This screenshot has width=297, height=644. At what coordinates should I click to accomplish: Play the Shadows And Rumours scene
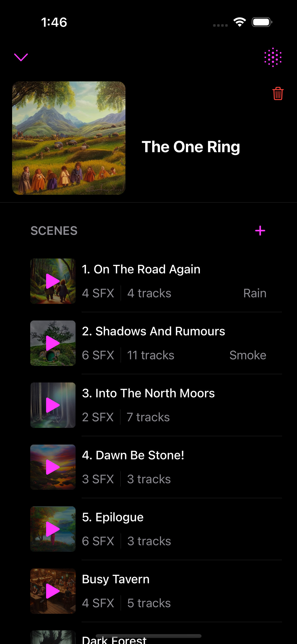[x=53, y=343]
